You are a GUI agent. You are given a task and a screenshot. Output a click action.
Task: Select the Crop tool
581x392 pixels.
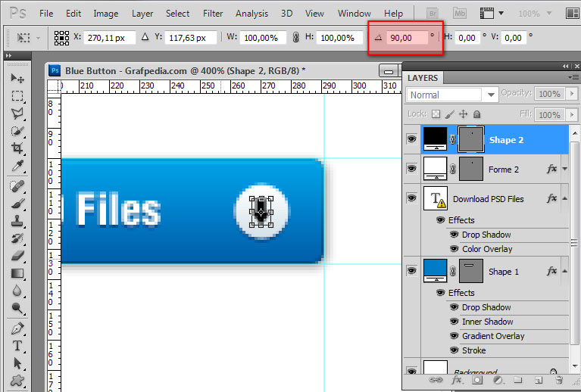click(x=17, y=148)
